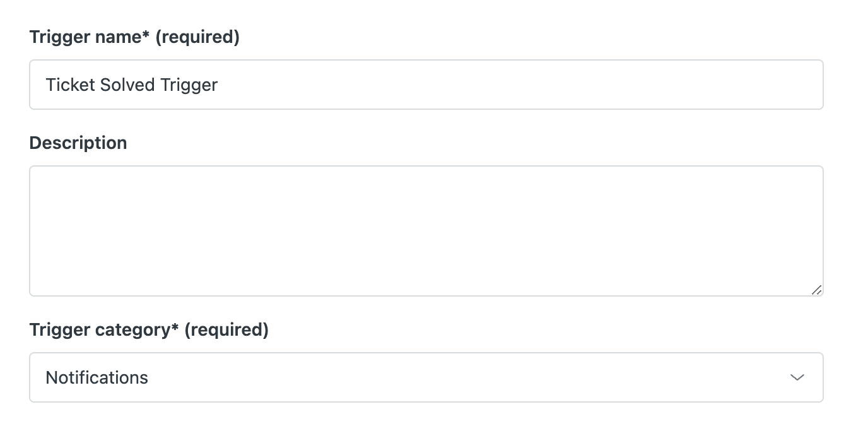Click the word "Solved" in name field

tap(131, 85)
